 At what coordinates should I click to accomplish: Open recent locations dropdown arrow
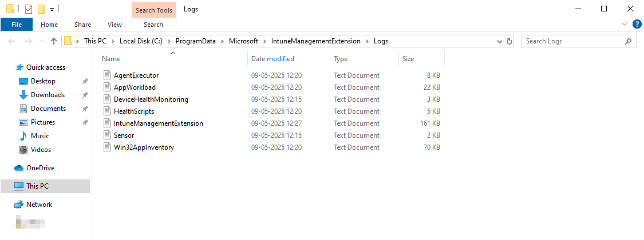point(42,41)
